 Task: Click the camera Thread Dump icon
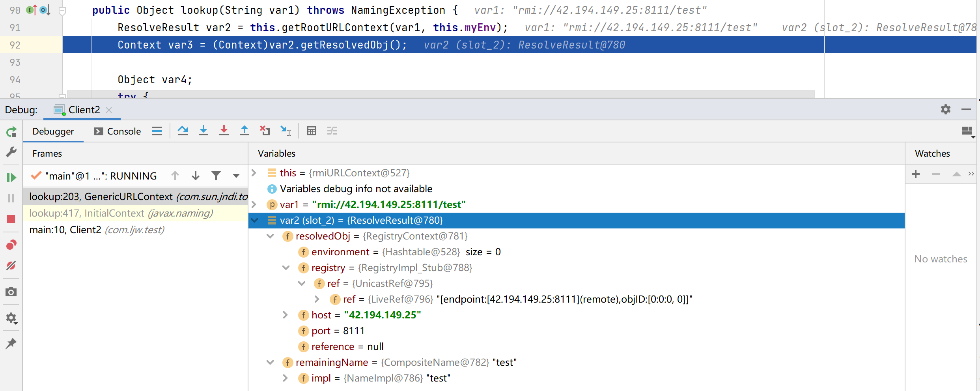(11, 292)
